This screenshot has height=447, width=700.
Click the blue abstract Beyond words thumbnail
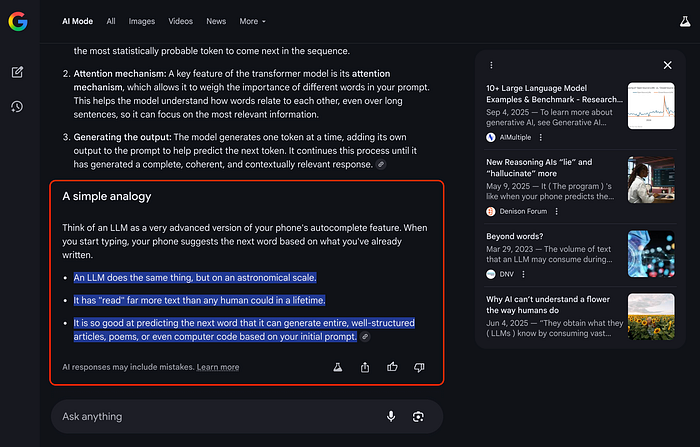point(651,254)
